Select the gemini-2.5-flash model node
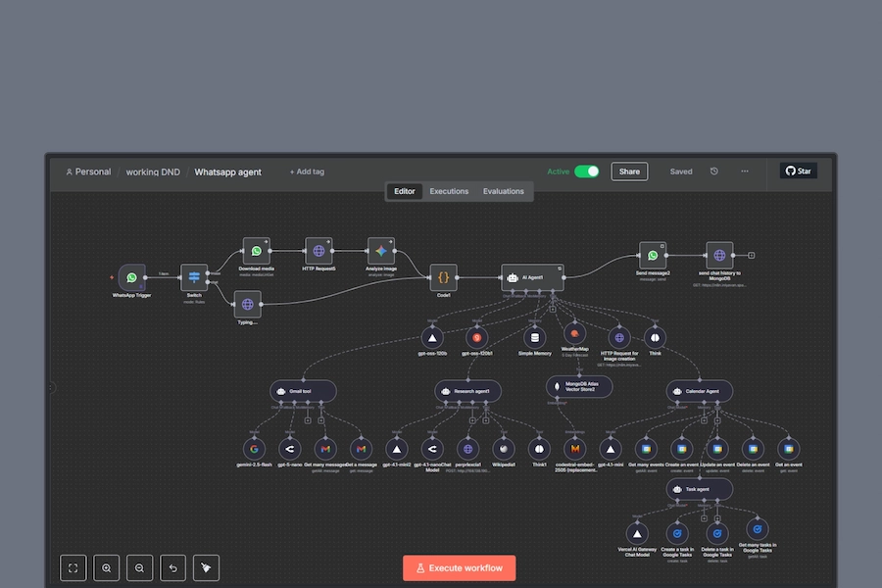This screenshot has width=882, height=588. [x=254, y=448]
